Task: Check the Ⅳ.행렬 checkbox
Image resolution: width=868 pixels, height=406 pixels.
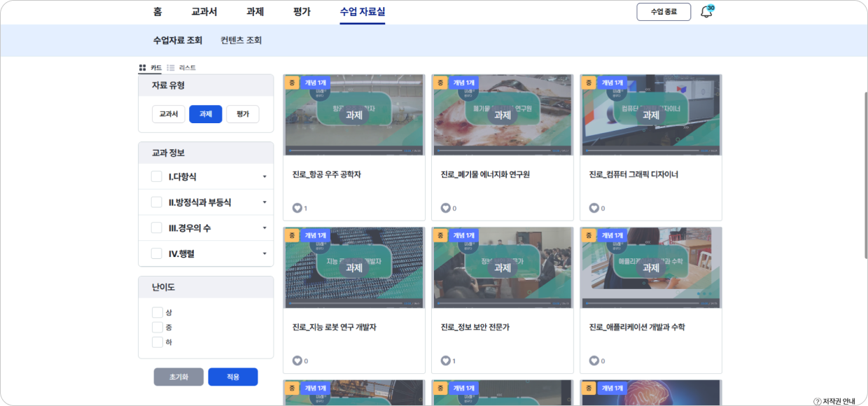Action: [x=157, y=253]
